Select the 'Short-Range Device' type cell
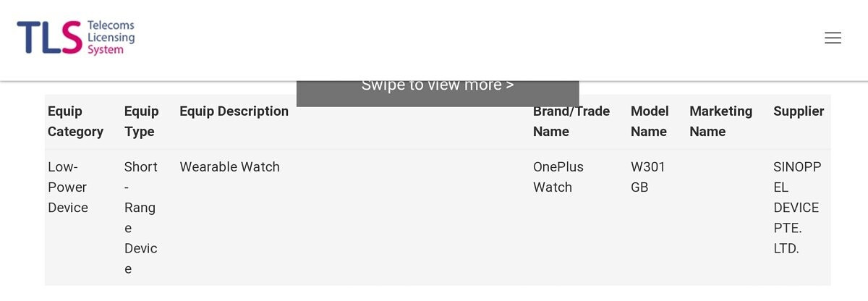Viewport: 868px width, 301px height. coord(140,218)
